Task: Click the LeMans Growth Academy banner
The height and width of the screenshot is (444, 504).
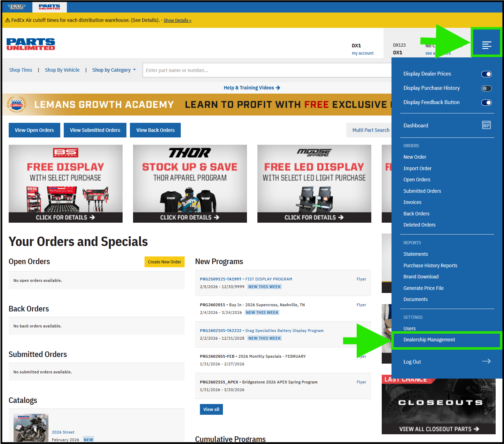Action: 197,104
